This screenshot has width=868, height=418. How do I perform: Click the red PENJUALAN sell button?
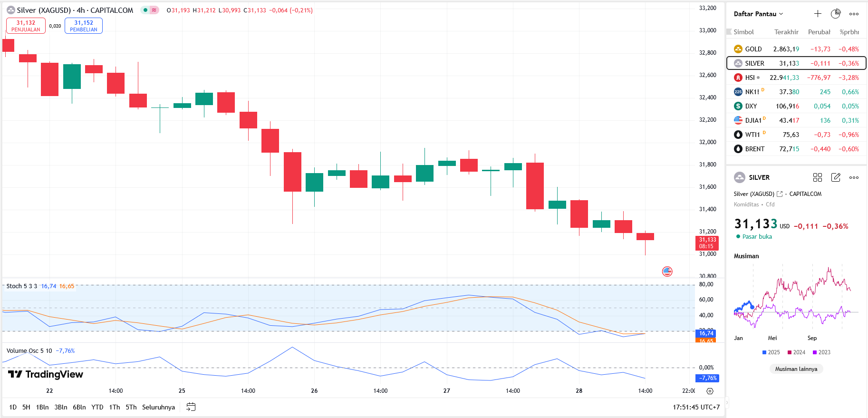(x=26, y=26)
